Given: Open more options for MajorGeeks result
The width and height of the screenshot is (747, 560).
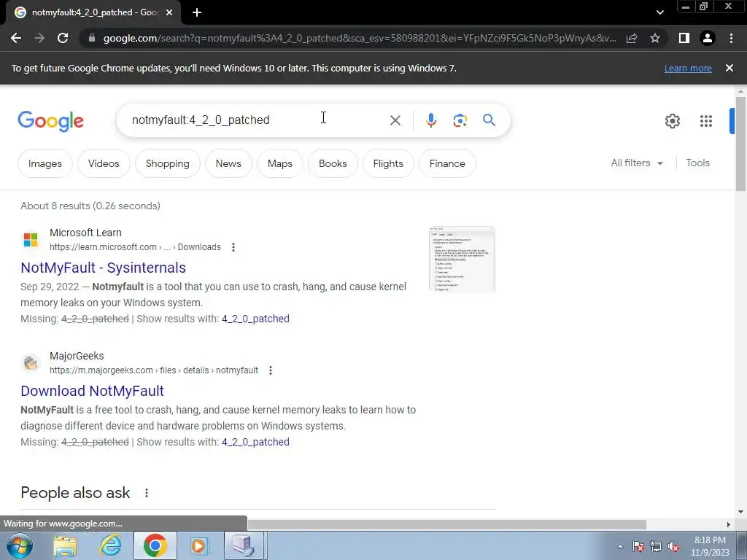Looking at the screenshot, I should pos(270,370).
